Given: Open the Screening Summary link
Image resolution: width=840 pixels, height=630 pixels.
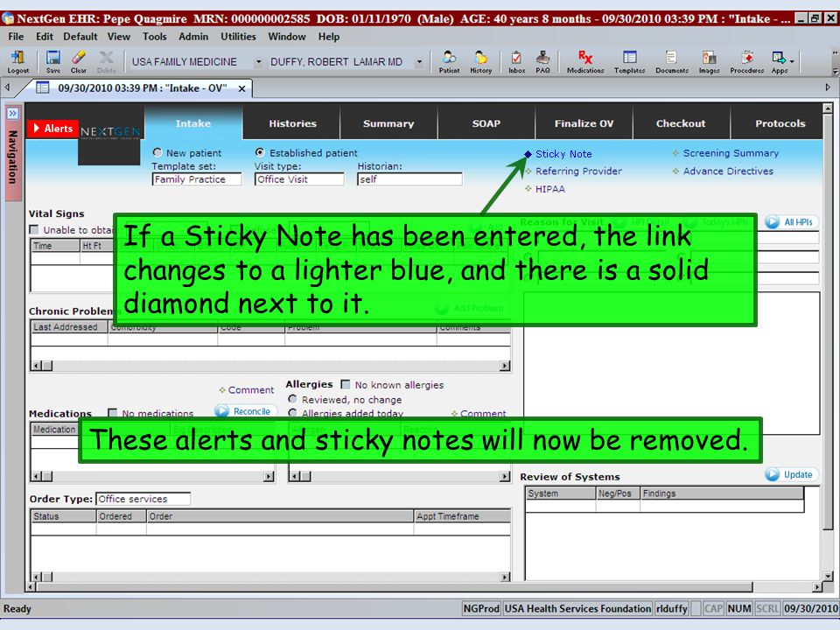Looking at the screenshot, I should coord(731,153).
